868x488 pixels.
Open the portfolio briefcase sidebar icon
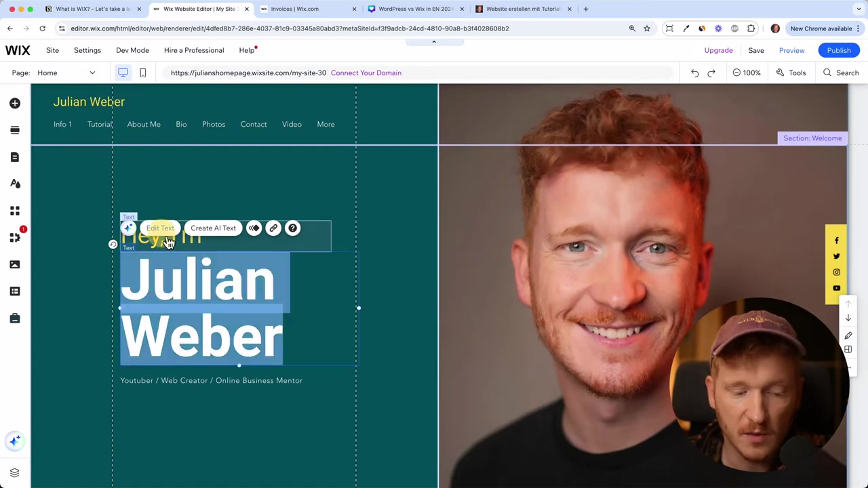tap(15, 318)
